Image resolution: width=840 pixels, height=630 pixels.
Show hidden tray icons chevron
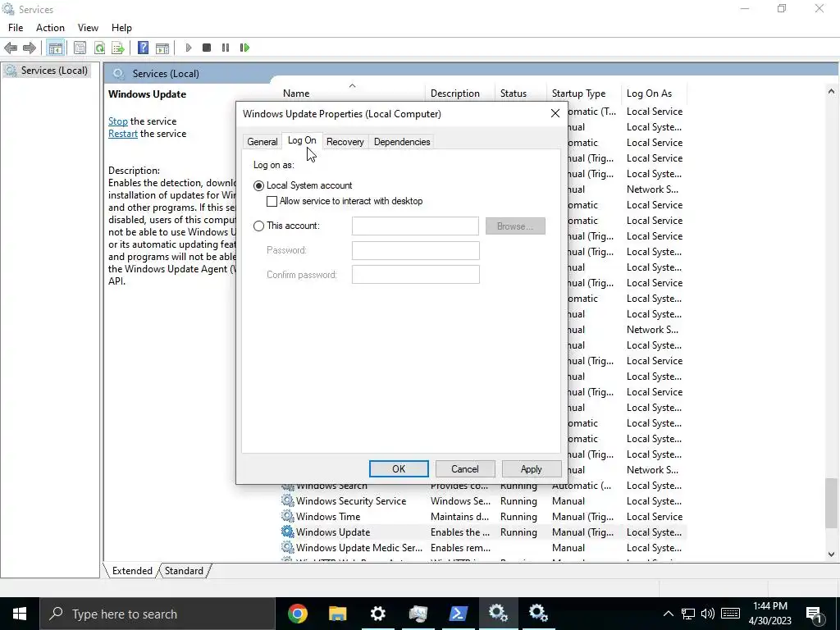pyautogui.click(x=668, y=614)
